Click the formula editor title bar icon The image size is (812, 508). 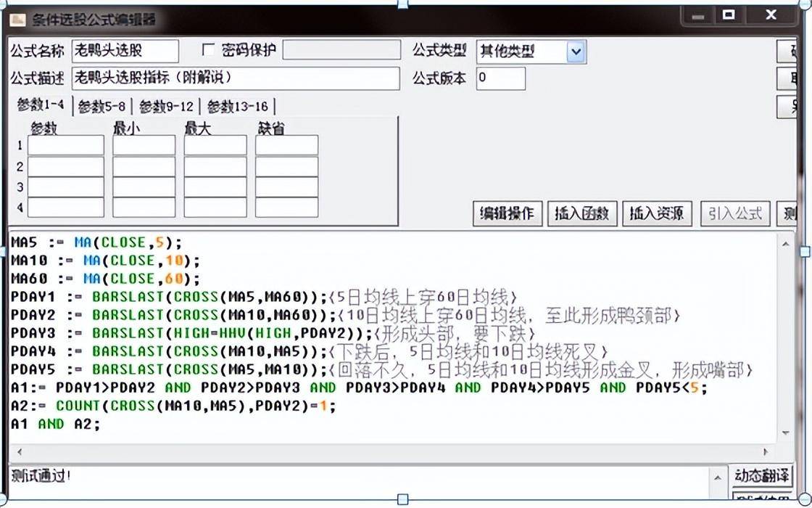[18, 20]
